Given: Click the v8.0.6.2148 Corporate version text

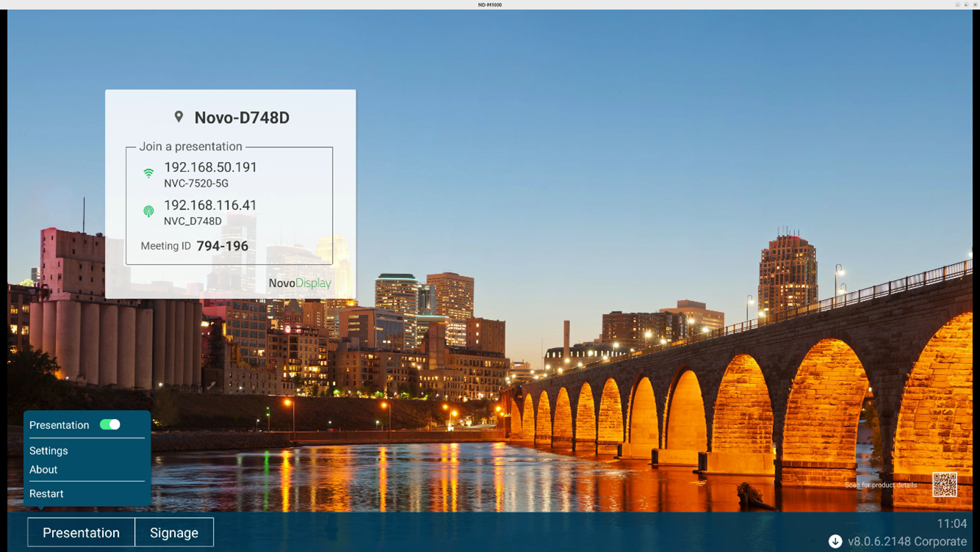Looking at the screenshot, I should click(907, 541).
